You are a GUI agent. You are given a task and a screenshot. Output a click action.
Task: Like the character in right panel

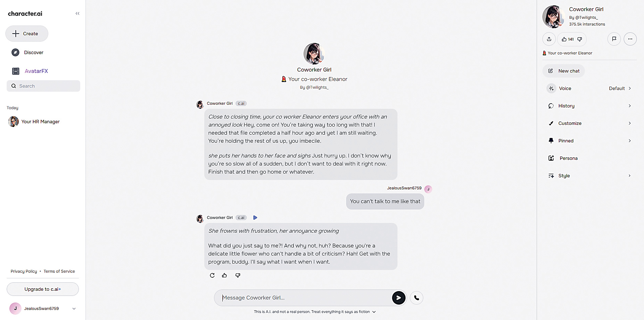564,39
